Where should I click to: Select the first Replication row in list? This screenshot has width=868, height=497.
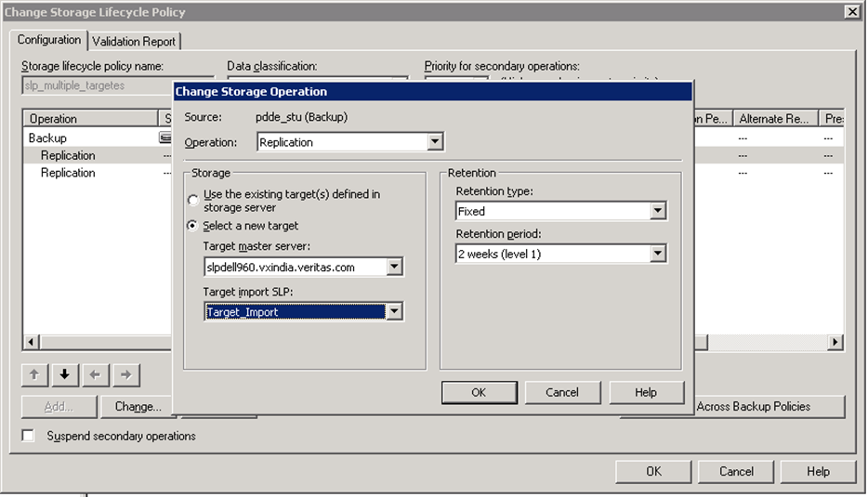tap(68, 155)
